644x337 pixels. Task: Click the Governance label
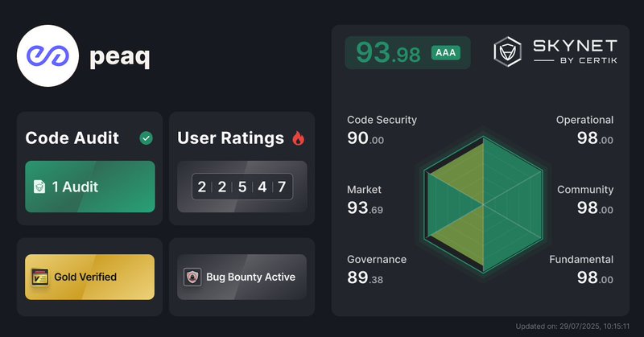[377, 260]
